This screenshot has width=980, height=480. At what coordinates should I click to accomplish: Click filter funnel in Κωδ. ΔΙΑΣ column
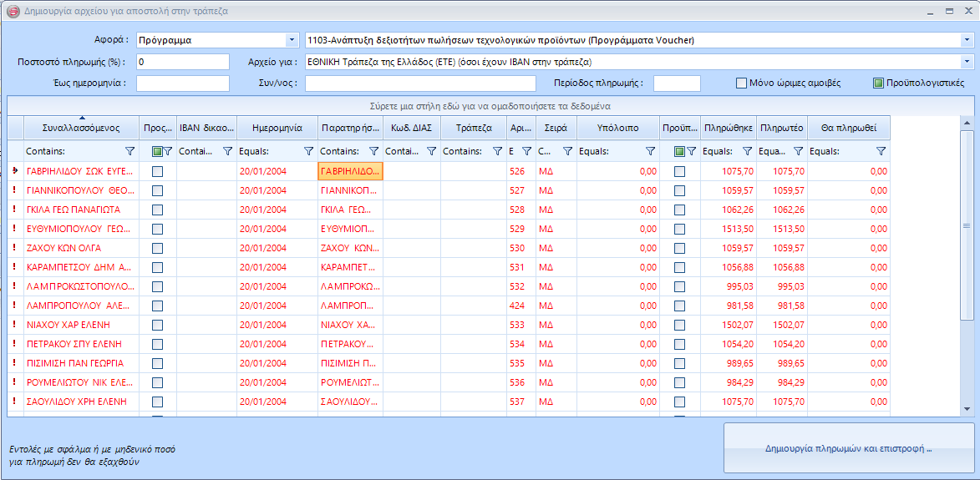coord(431,151)
